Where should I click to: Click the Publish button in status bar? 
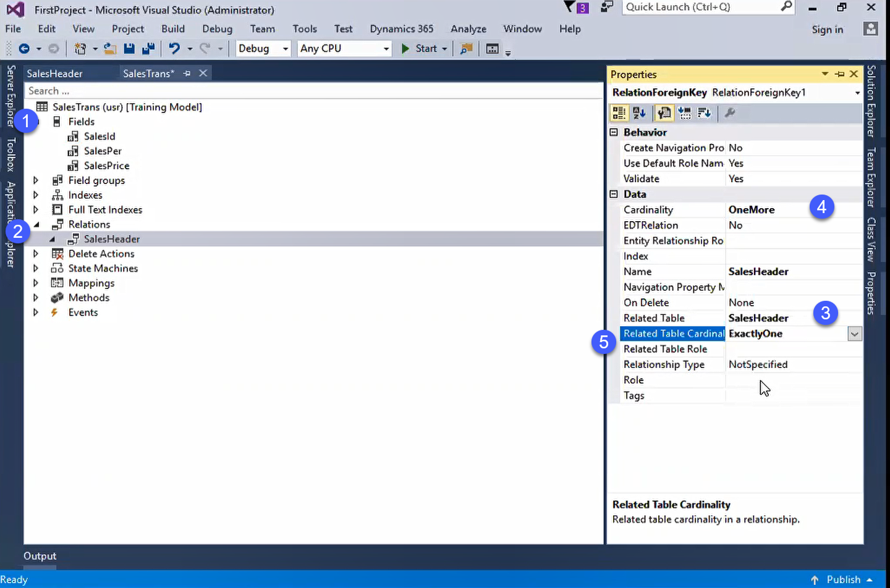coord(842,579)
